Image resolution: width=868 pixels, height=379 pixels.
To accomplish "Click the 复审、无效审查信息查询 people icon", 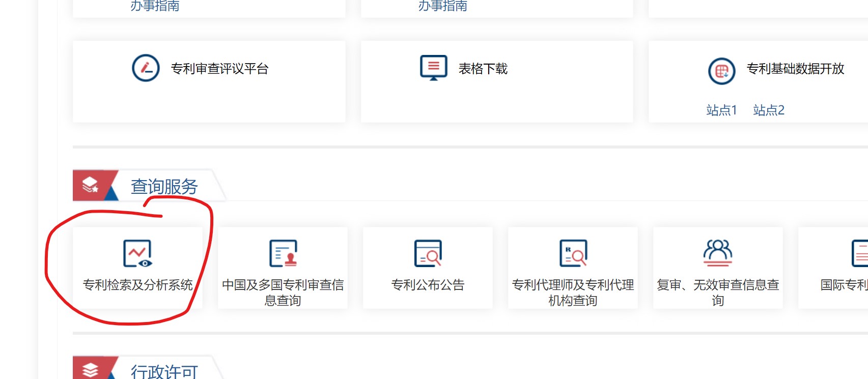I will (718, 253).
